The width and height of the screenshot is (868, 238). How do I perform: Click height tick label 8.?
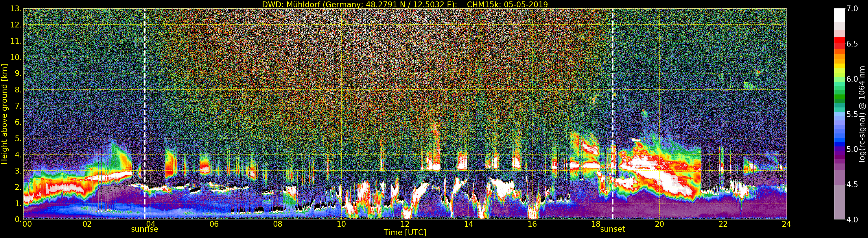click(x=18, y=90)
